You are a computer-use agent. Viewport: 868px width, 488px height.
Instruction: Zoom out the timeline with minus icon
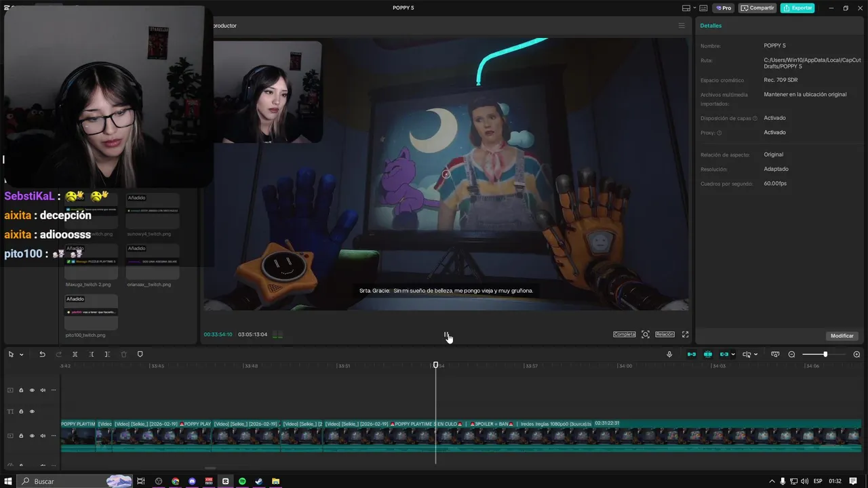(x=791, y=354)
